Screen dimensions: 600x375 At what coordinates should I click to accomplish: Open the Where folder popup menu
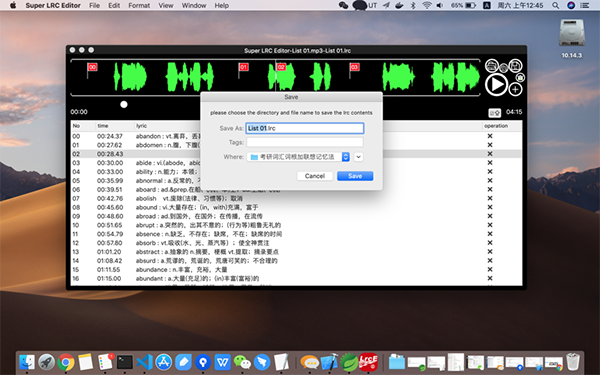[298, 157]
